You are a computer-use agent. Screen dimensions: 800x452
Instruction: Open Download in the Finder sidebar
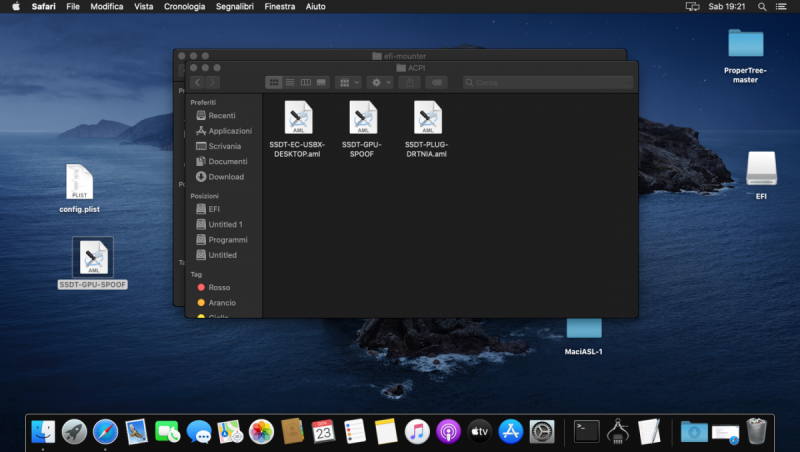tap(225, 176)
